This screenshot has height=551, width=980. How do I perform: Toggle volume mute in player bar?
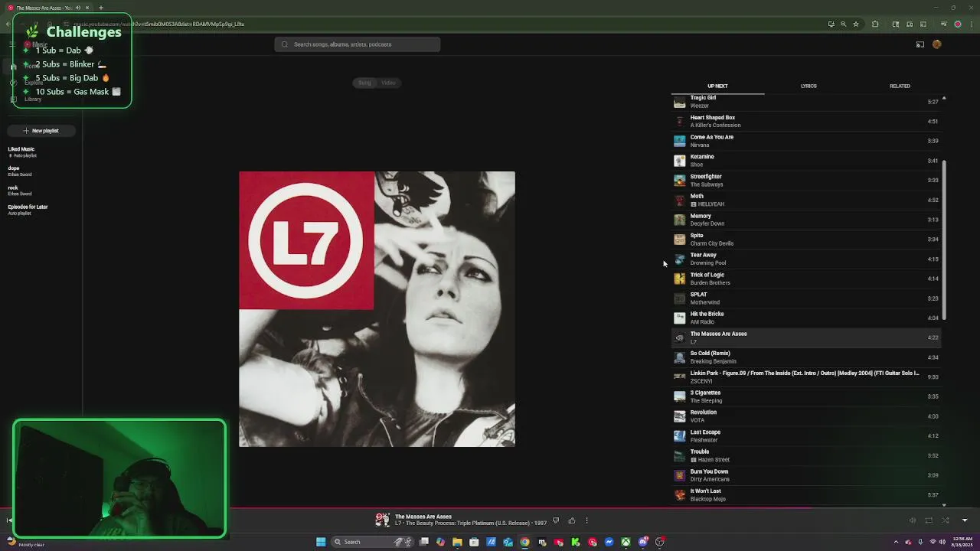click(912, 520)
